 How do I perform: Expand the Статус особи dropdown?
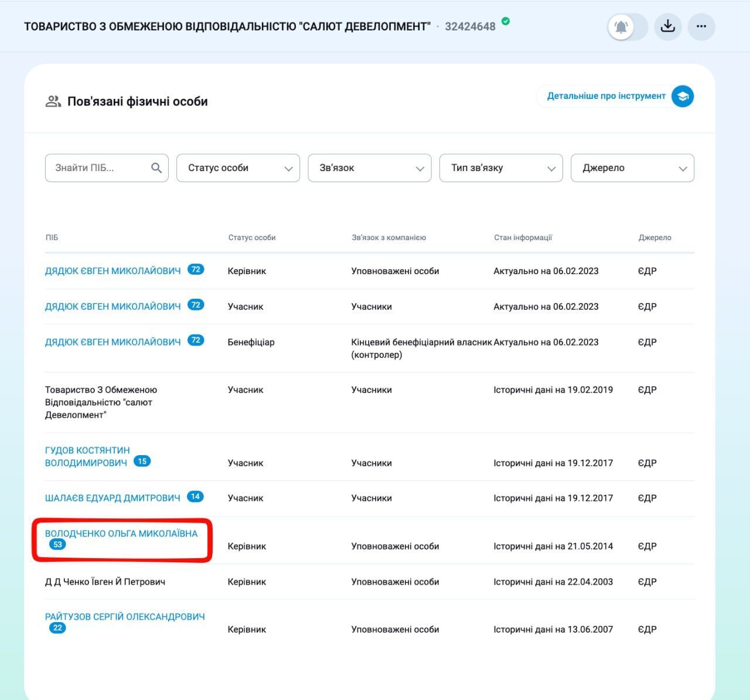[238, 168]
